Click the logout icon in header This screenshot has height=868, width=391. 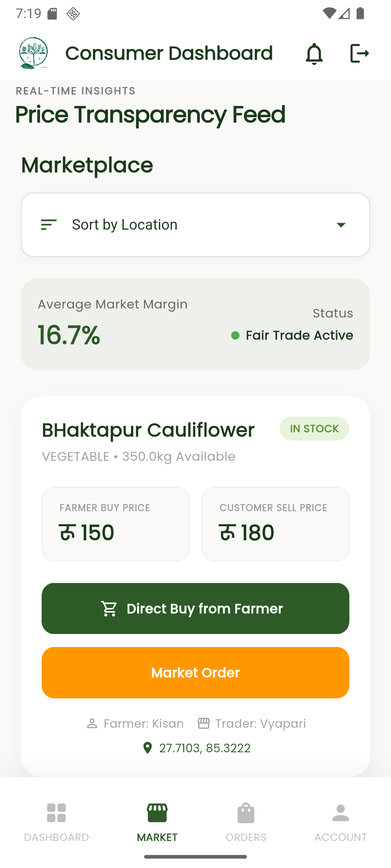359,54
